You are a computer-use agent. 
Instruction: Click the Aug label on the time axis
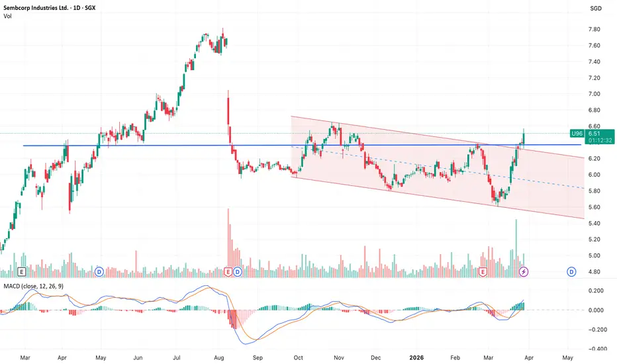218,357
